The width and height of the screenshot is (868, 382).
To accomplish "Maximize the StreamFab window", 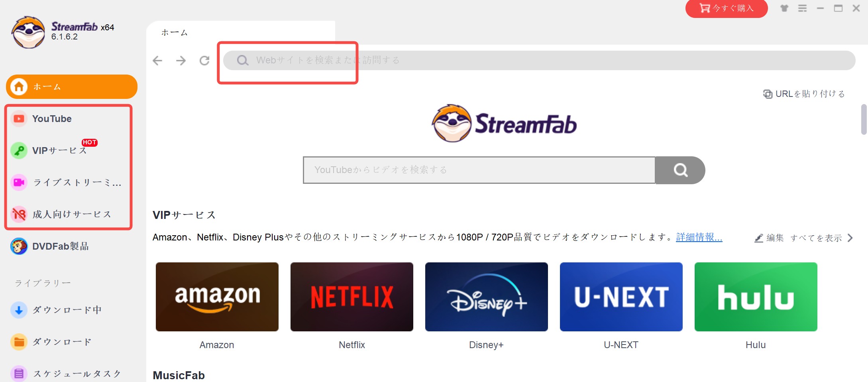I will point(838,8).
